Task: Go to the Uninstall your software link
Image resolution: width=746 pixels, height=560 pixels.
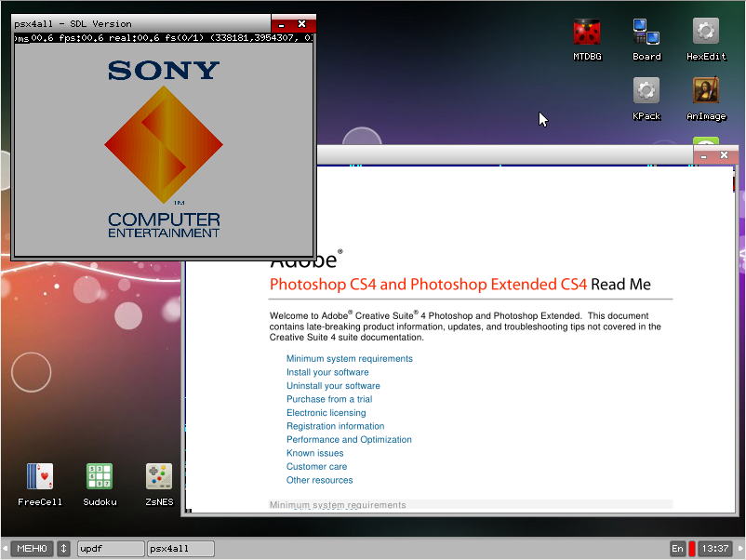Action: pos(333,386)
